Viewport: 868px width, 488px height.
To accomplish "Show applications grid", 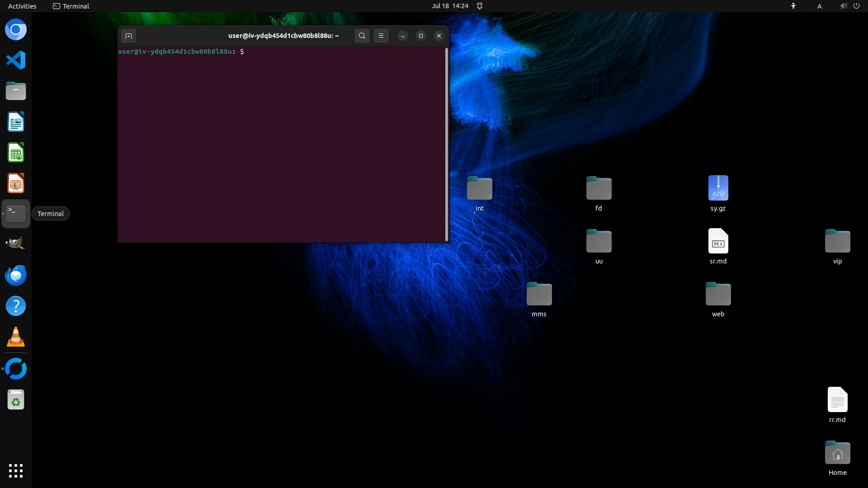I will click(16, 470).
